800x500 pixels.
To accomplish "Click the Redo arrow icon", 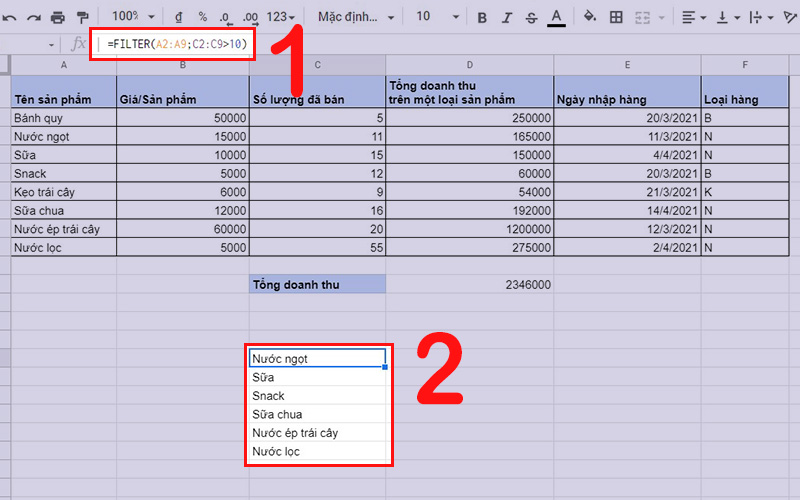I will click(x=33, y=17).
